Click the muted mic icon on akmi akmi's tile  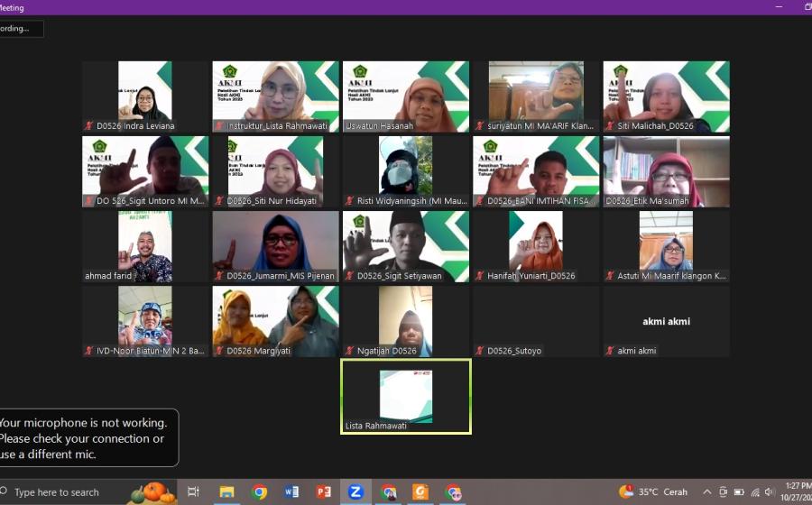tap(610, 351)
